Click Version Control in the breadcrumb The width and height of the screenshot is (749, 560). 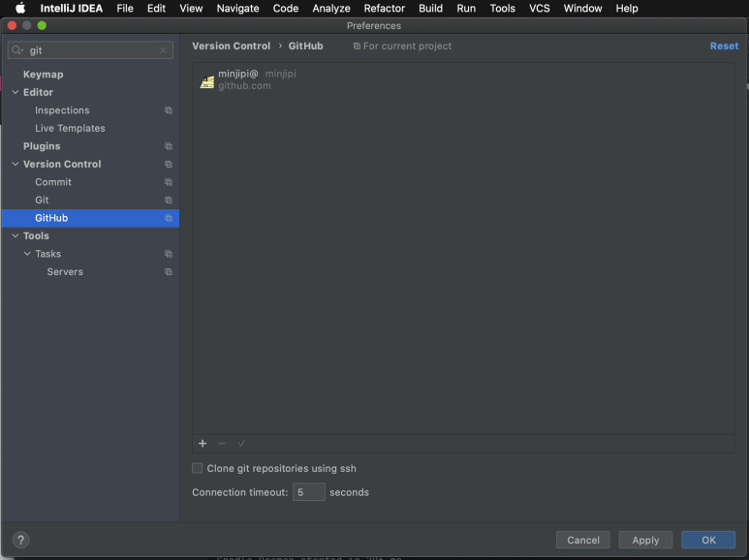point(232,46)
